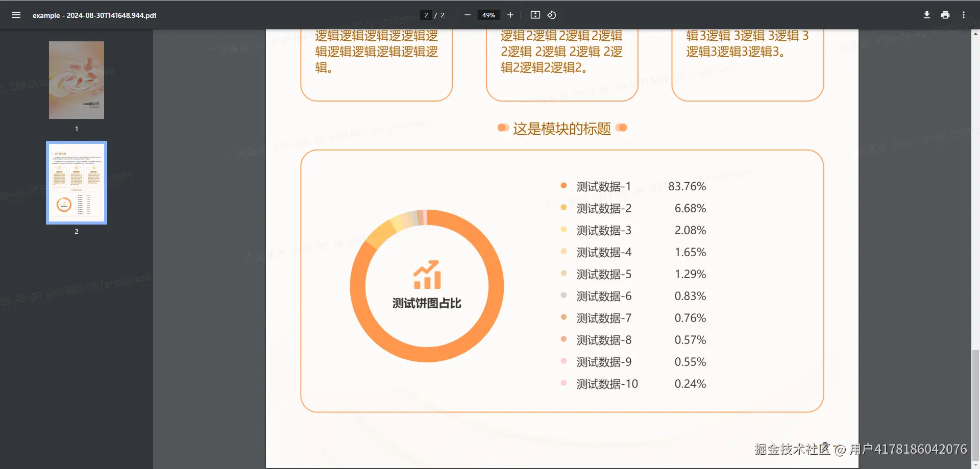Click the 1.65% value

coord(690,252)
